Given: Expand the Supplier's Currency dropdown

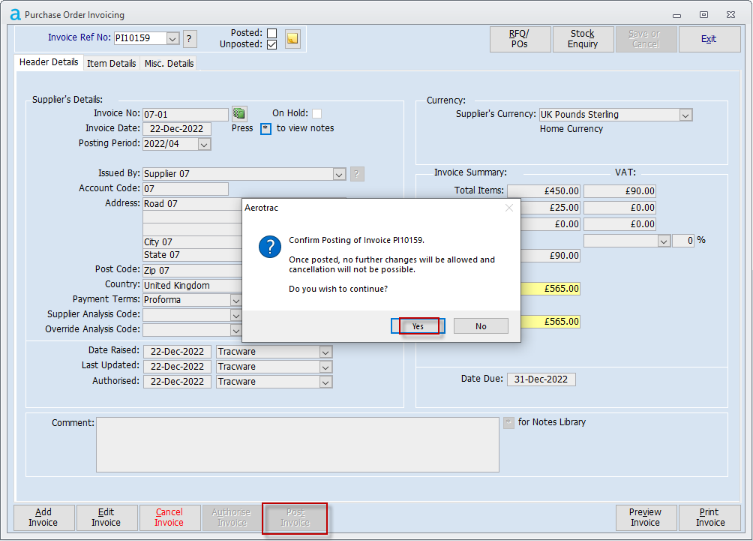Looking at the screenshot, I should [685, 115].
